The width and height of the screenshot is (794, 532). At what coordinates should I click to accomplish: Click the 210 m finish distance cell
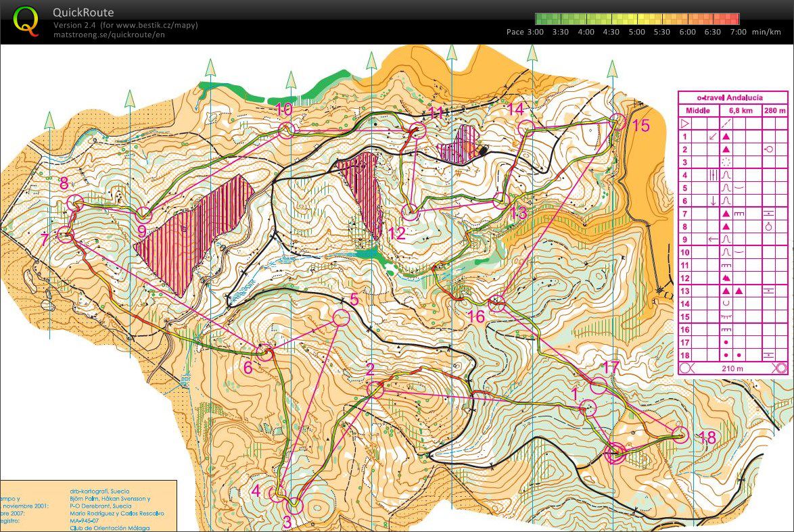click(732, 368)
